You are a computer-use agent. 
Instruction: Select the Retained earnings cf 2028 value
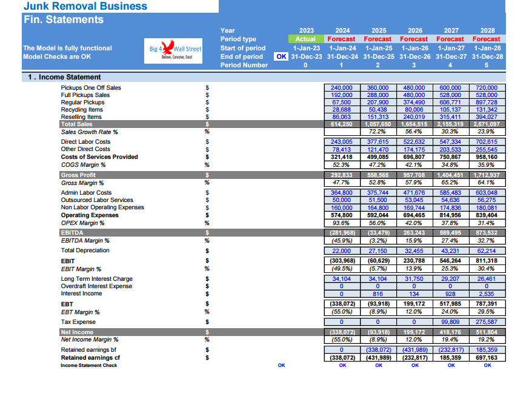pyautogui.click(x=487, y=358)
